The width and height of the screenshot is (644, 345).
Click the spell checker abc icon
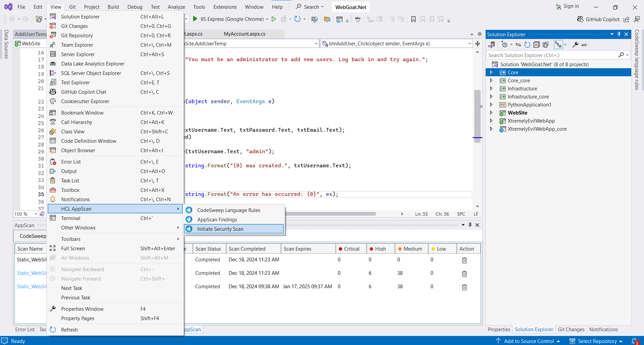pyautogui.click(x=358, y=19)
